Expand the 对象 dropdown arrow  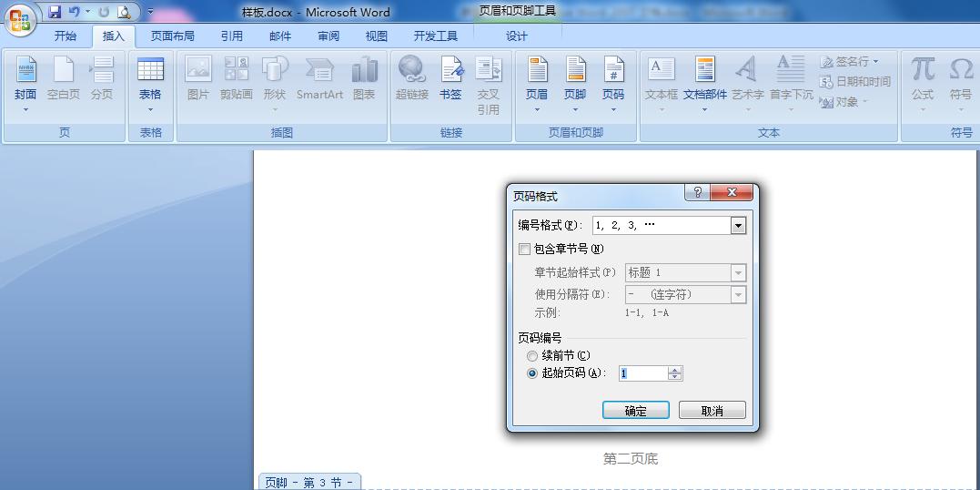[x=865, y=101]
